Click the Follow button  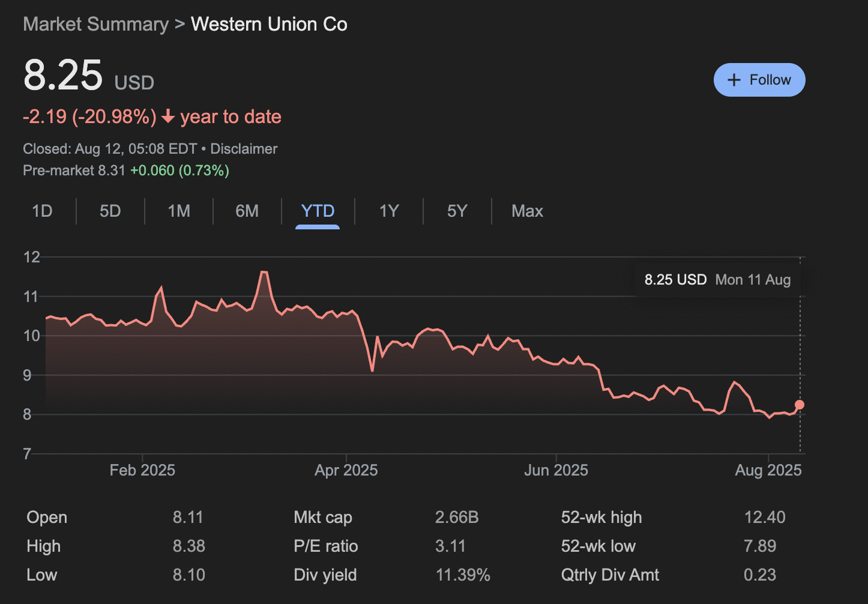759,79
